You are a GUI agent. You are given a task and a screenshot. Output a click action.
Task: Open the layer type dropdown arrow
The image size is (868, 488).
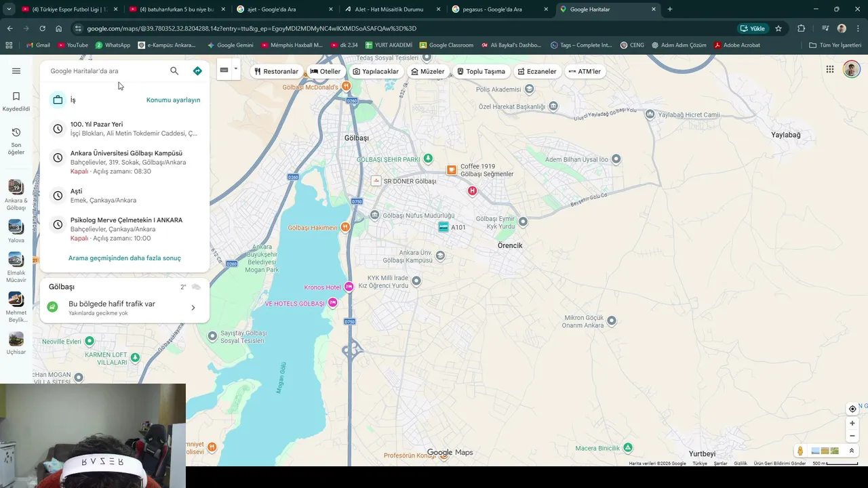click(235, 68)
